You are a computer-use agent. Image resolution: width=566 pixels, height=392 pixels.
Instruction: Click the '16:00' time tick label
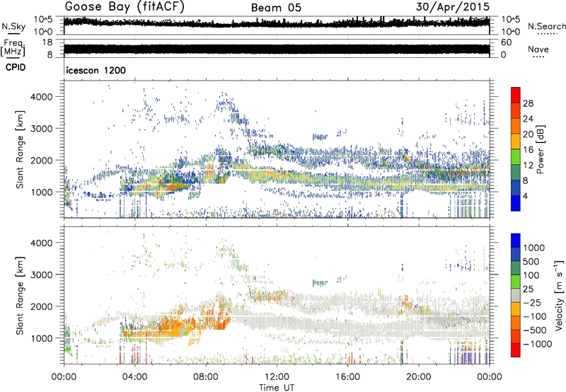click(347, 377)
